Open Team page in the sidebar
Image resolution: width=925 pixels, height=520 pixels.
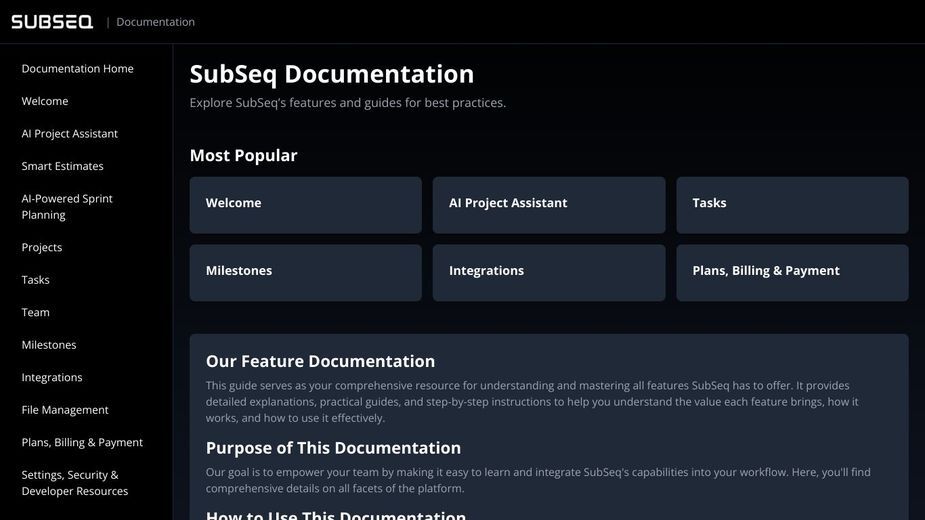pos(35,312)
